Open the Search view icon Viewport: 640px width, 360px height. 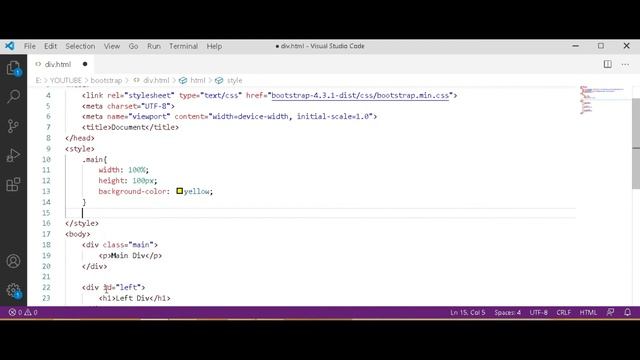coord(13,97)
